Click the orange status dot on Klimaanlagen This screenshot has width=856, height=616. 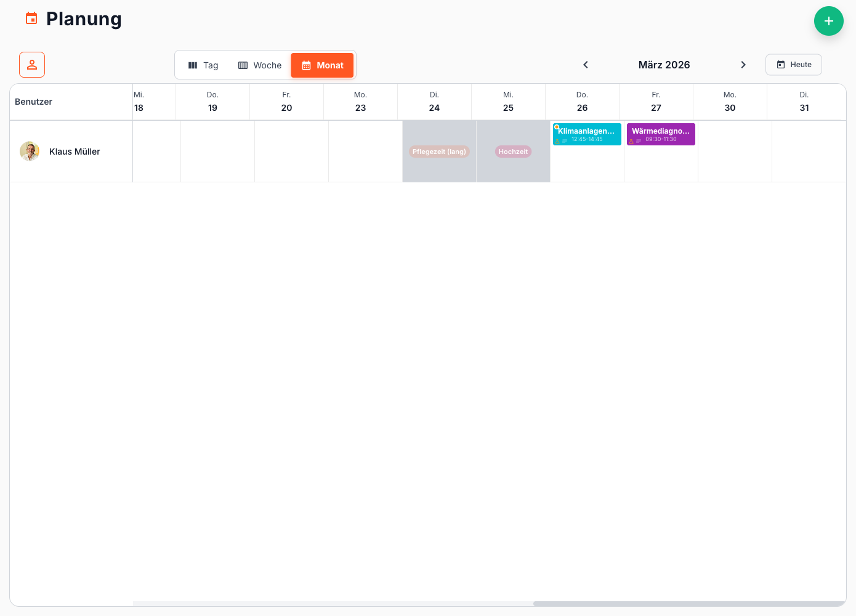(x=557, y=127)
